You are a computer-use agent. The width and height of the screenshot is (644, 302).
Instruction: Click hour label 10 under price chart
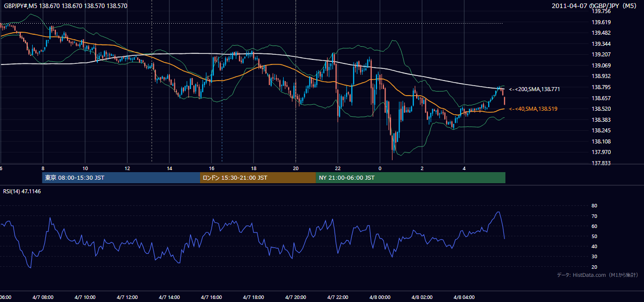(x=85, y=169)
